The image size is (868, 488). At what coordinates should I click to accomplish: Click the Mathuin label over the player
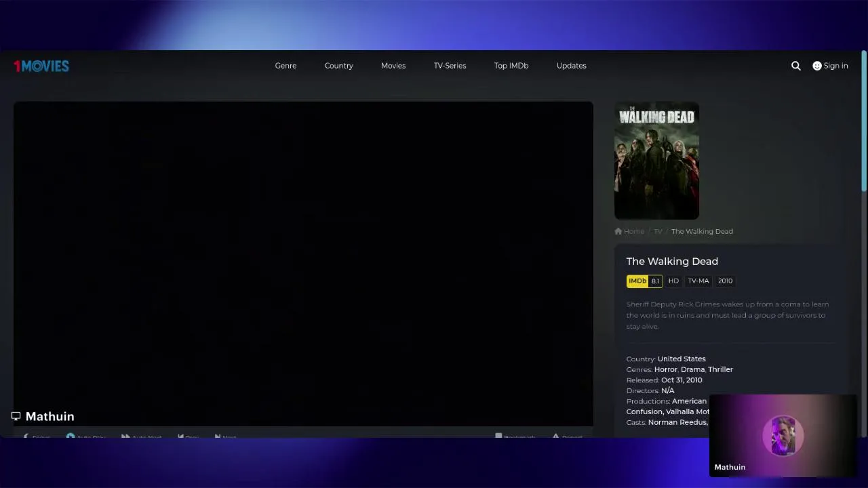pos(50,416)
